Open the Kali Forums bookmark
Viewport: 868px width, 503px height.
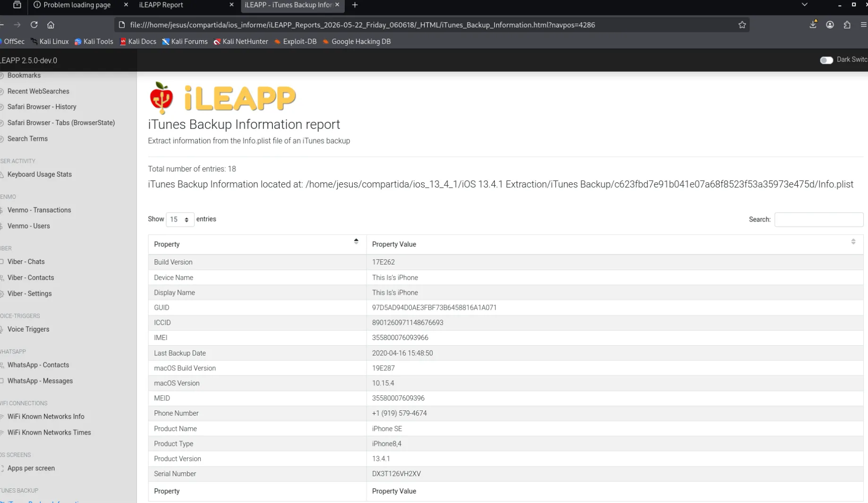tap(185, 42)
